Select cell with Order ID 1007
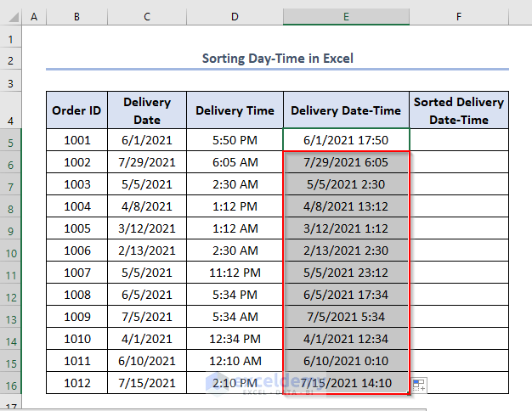The height and width of the screenshot is (411, 532). point(76,273)
